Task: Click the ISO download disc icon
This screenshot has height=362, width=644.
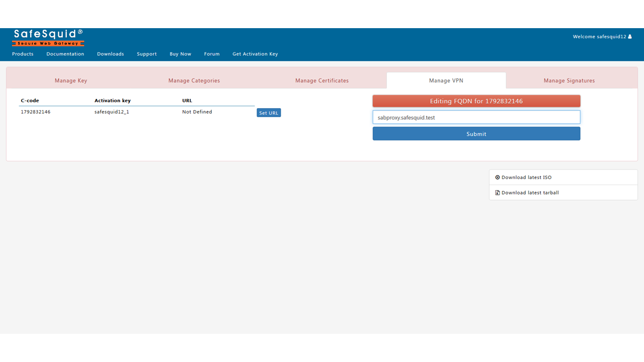Action: point(498,177)
